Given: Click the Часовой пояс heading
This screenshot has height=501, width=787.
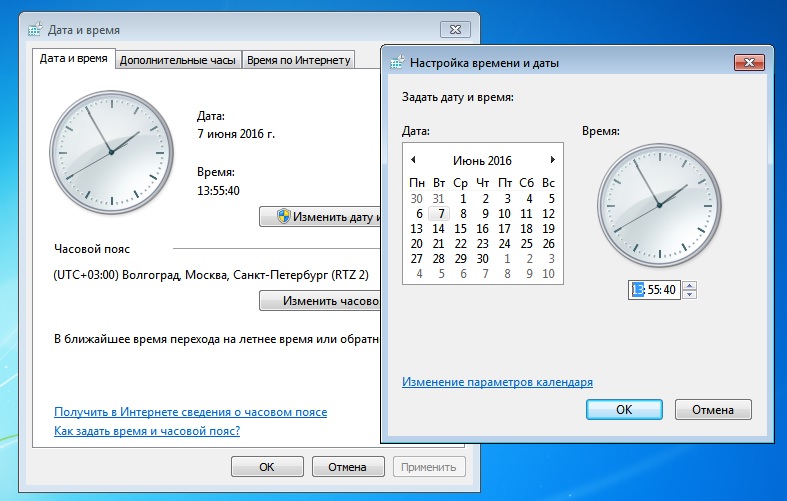Looking at the screenshot, I should pyautogui.click(x=92, y=249).
